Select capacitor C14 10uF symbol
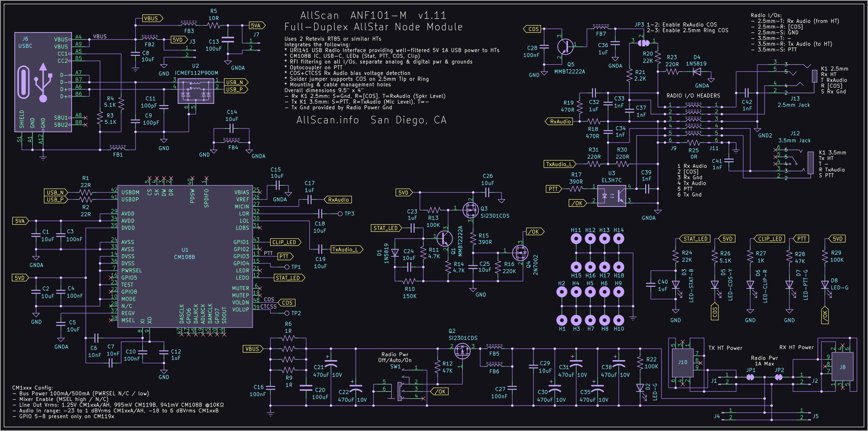868x431 pixels. click(x=231, y=128)
